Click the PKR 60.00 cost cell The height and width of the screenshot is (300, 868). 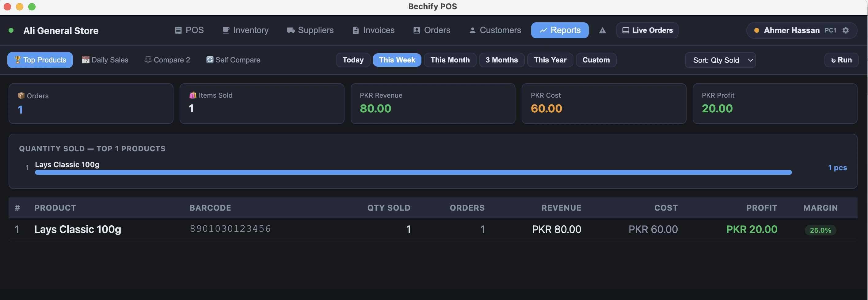653,229
